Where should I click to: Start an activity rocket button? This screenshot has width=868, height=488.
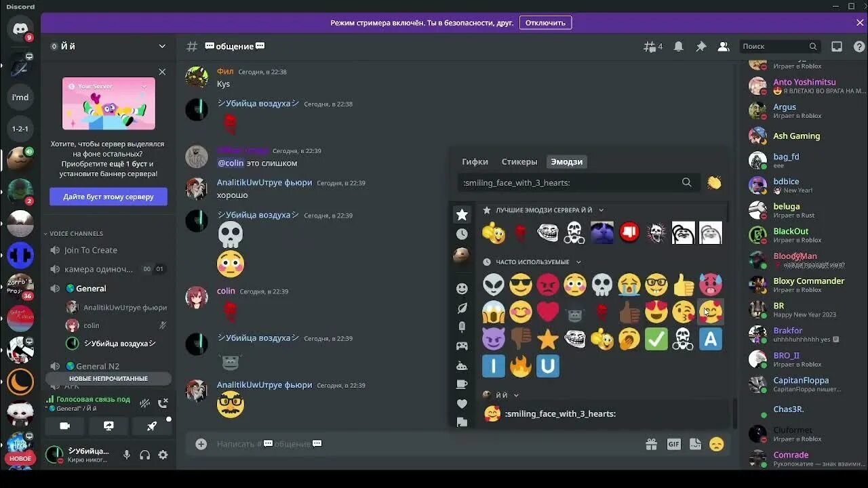point(152,426)
